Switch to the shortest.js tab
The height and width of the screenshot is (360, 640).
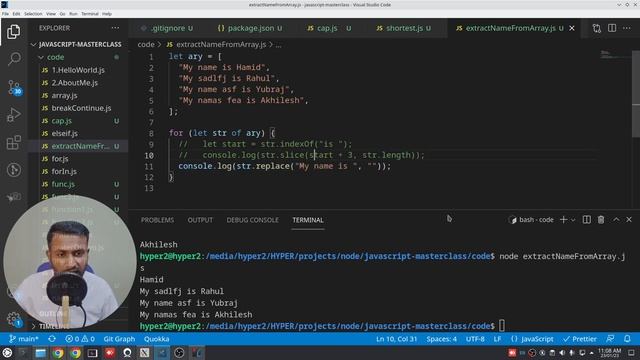click(404, 28)
